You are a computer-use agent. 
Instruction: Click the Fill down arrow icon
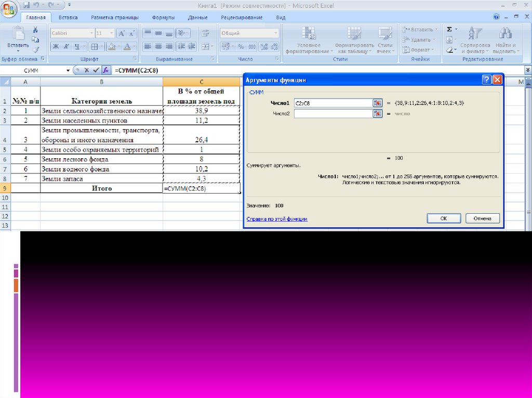449,39
